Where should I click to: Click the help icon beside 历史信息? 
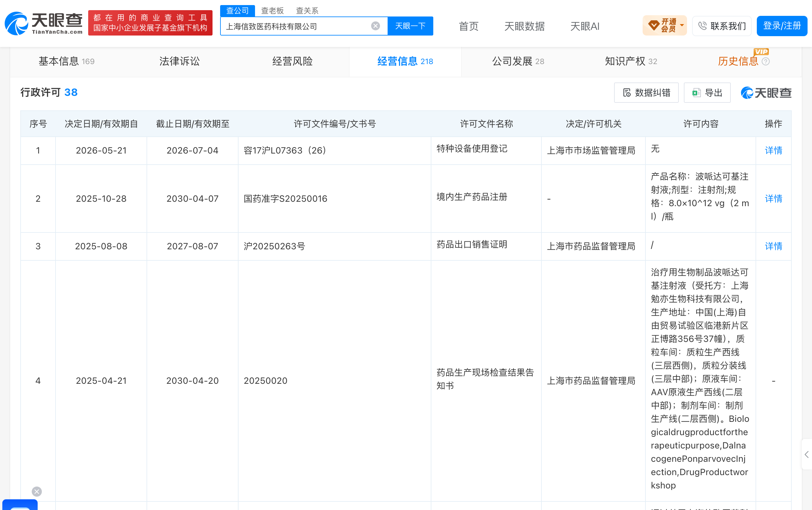[x=765, y=61]
